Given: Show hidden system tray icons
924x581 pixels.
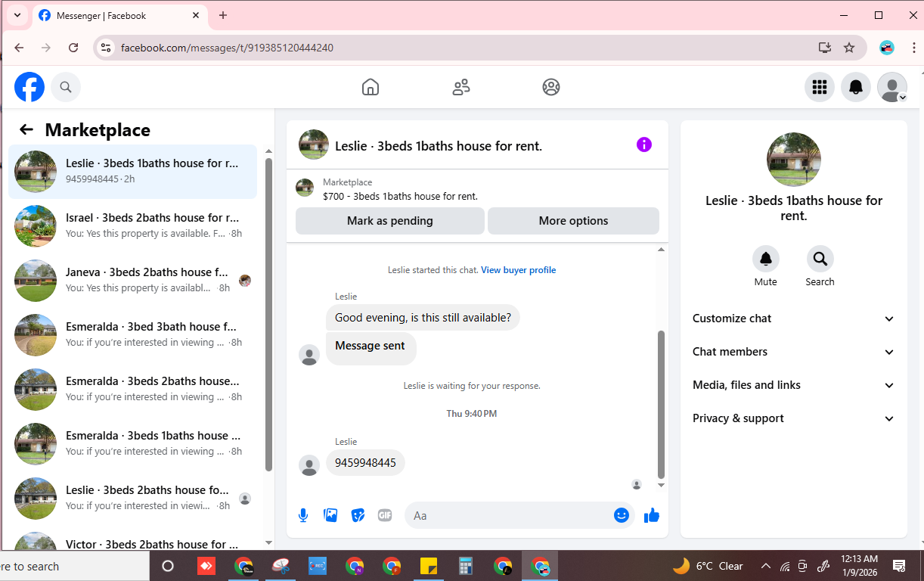Looking at the screenshot, I should click(765, 566).
